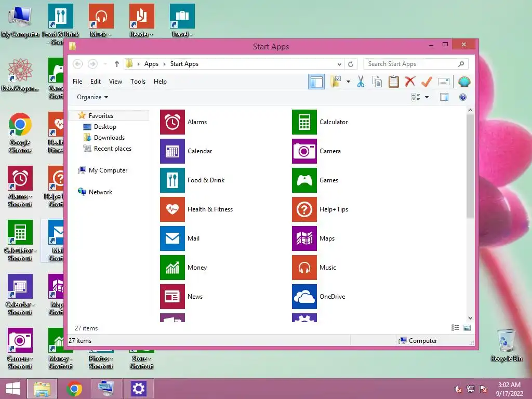This screenshot has width=532, height=399.
Task: Open the Alarms app icon
Action: click(172, 122)
